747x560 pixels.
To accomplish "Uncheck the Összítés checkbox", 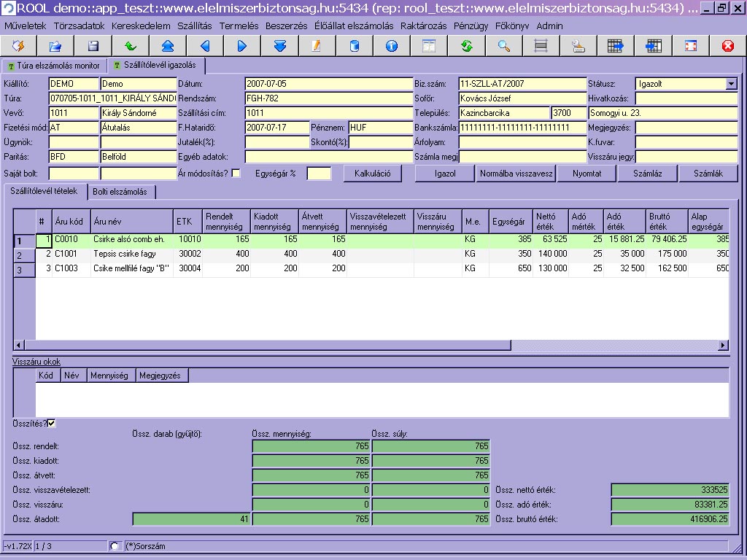I will (x=51, y=423).
